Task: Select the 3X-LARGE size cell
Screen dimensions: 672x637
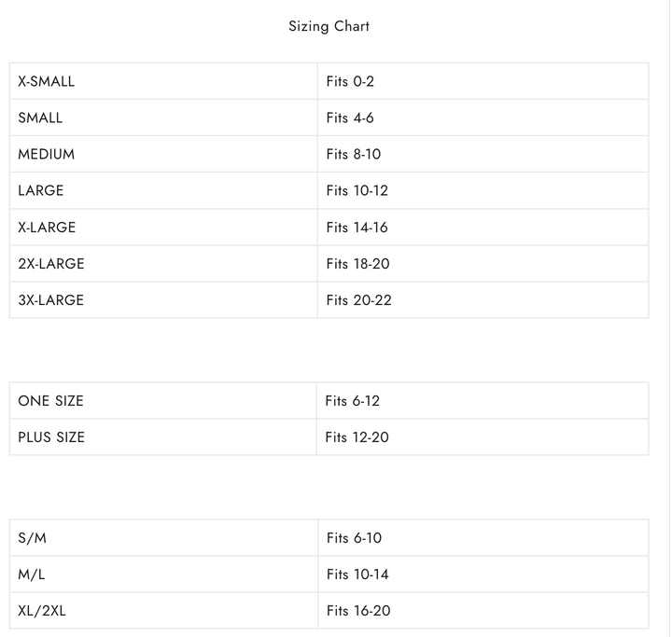Action: click(163, 300)
